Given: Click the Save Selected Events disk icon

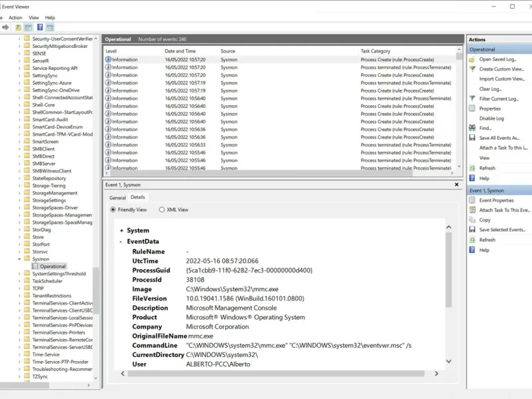Looking at the screenshot, I should pyautogui.click(x=472, y=229).
